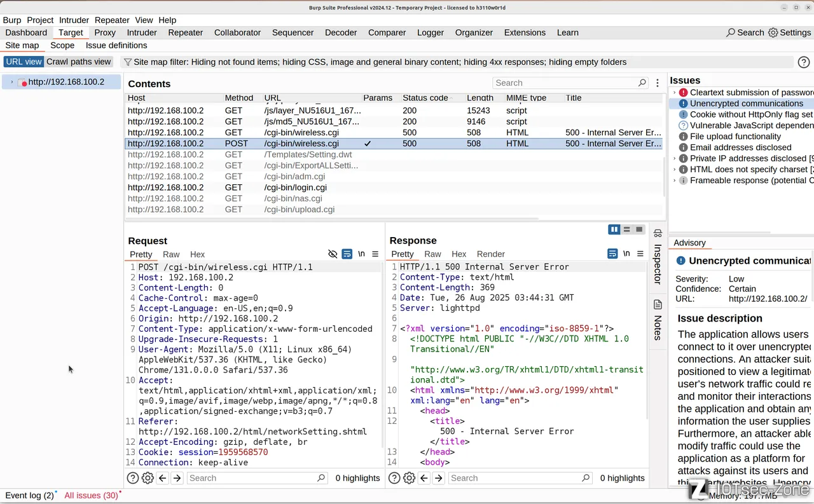The width and height of the screenshot is (814, 504).
Task: Open the Help menu
Action: pyautogui.click(x=167, y=20)
